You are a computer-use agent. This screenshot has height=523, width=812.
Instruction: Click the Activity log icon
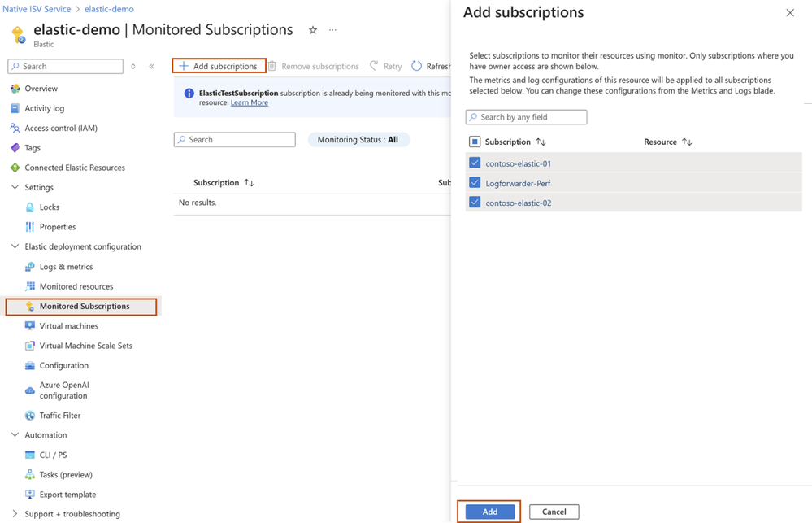click(x=15, y=108)
